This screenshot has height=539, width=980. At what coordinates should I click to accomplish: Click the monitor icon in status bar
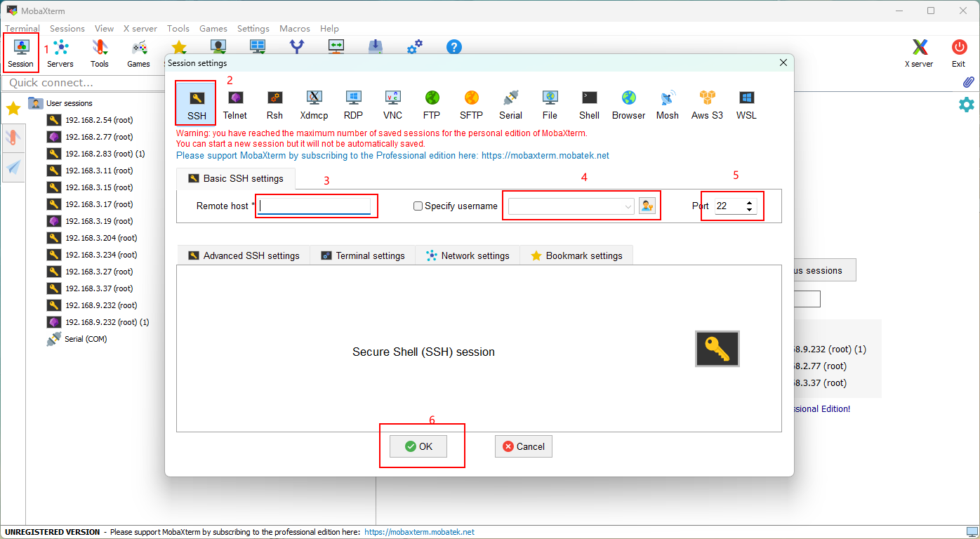(x=972, y=532)
